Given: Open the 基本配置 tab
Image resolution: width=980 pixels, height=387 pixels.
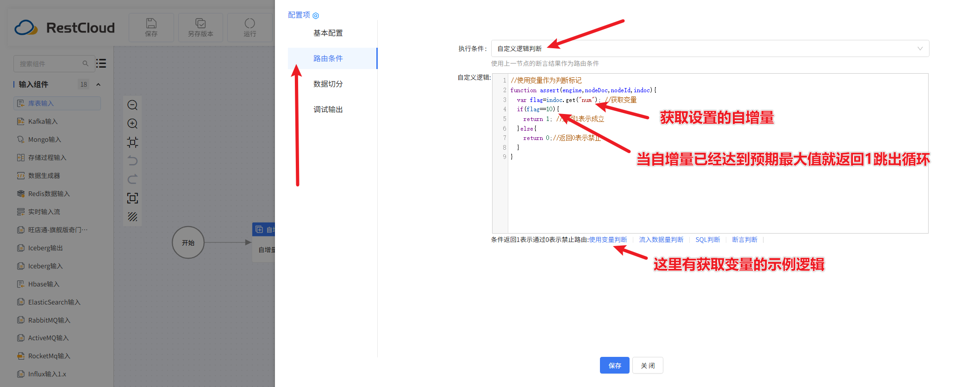Looking at the screenshot, I should click(x=328, y=33).
